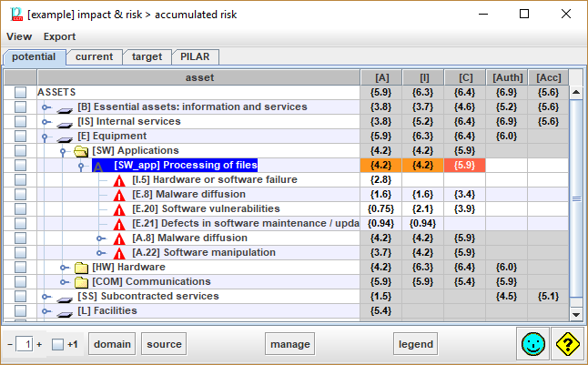588x365 pixels.
Task: Collapse the Processing of files node
Action: pyautogui.click(x=81, y=166)
